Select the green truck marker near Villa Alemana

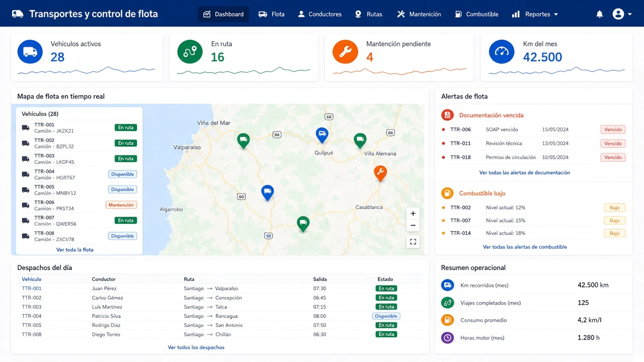point(360,141)
